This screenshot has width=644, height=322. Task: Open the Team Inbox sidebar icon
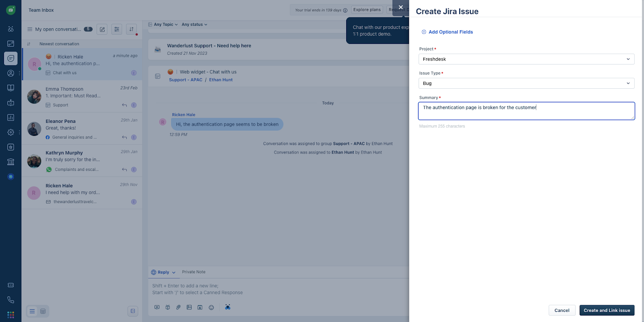pos(11,58)
